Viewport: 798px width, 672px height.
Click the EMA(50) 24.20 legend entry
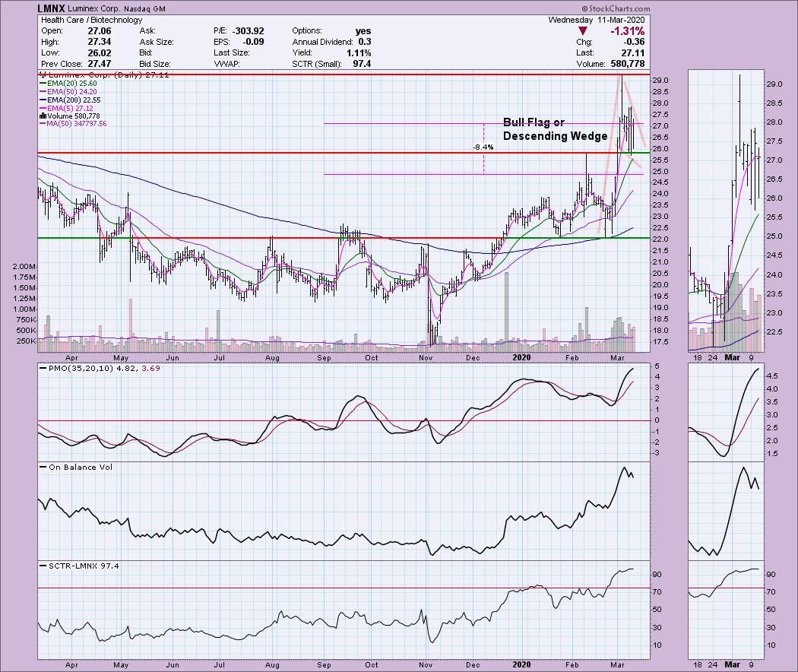68,92
